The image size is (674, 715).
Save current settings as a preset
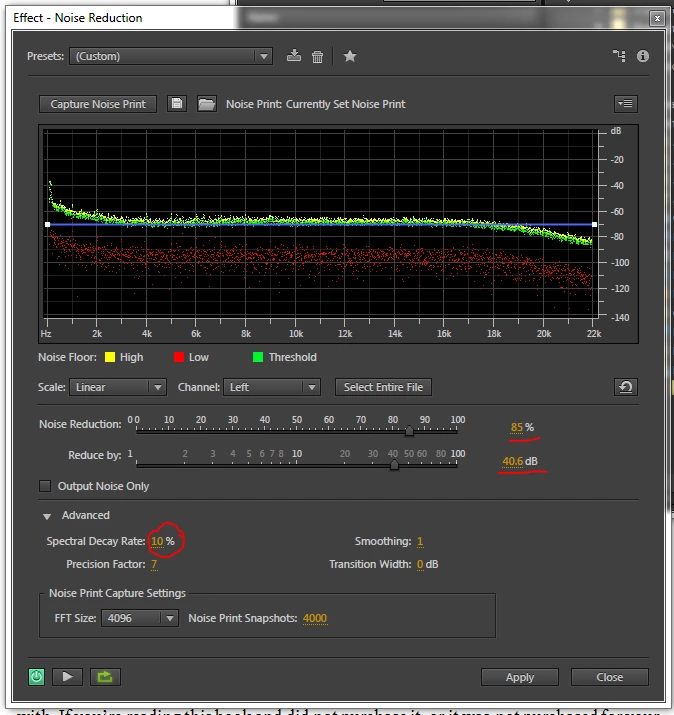click(x=294, y=56)
